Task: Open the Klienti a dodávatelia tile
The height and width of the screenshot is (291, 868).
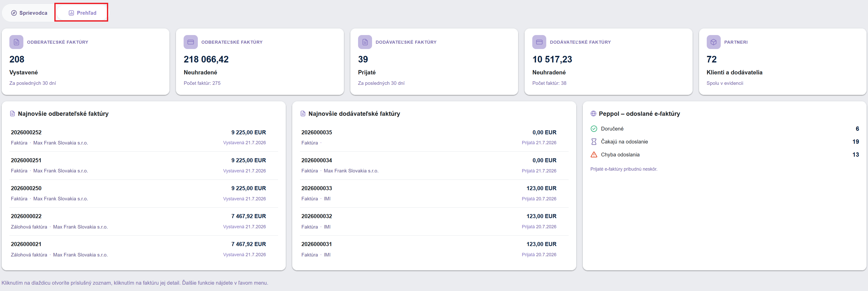Action: pos(782,62)
